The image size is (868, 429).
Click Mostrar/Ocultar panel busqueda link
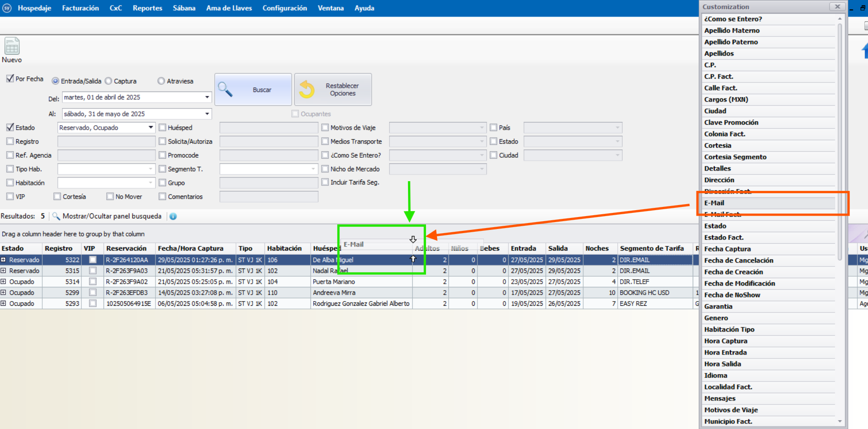[x=112, y=216]
